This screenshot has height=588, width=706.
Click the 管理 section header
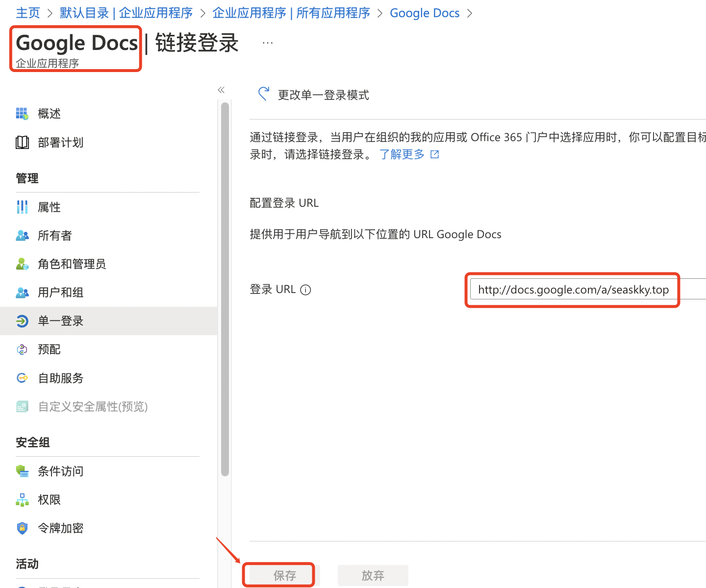point(27,178)
